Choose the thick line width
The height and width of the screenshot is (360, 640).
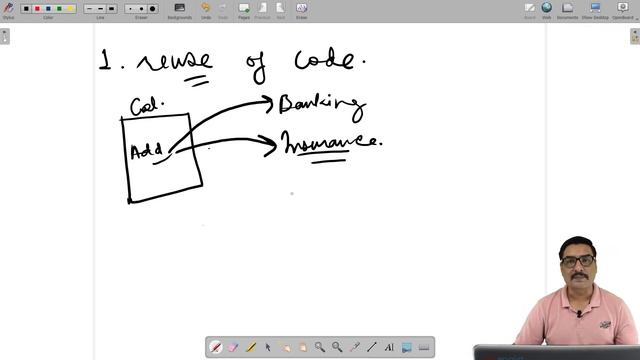click(x=111, y=9)
